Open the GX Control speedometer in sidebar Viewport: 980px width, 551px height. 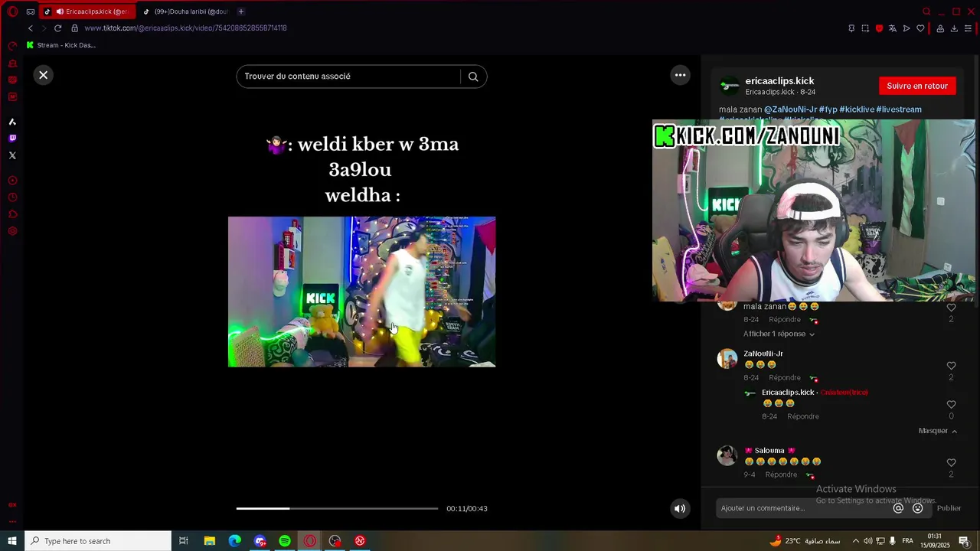click(x=12, y=46)
